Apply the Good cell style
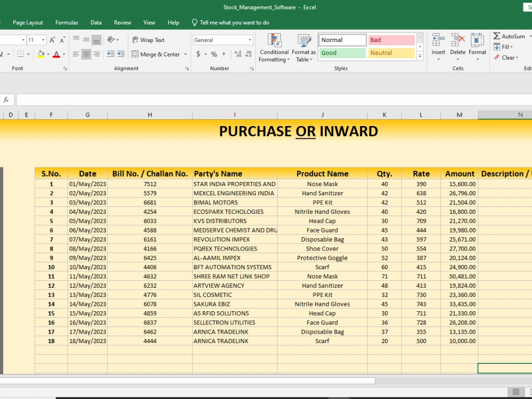 pyautogui.click(x=342, y=53)
